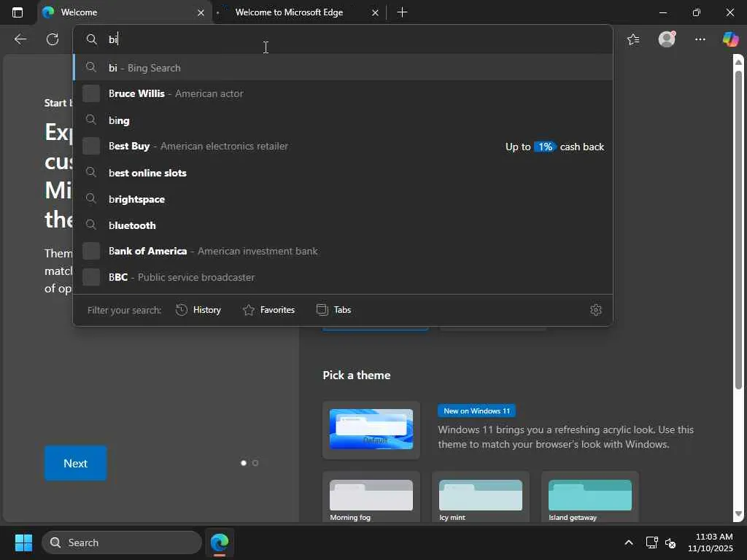The height and width of the screenshot is (560, 747).
Task: Click the taskbar Search box
Action: [122, 542]
